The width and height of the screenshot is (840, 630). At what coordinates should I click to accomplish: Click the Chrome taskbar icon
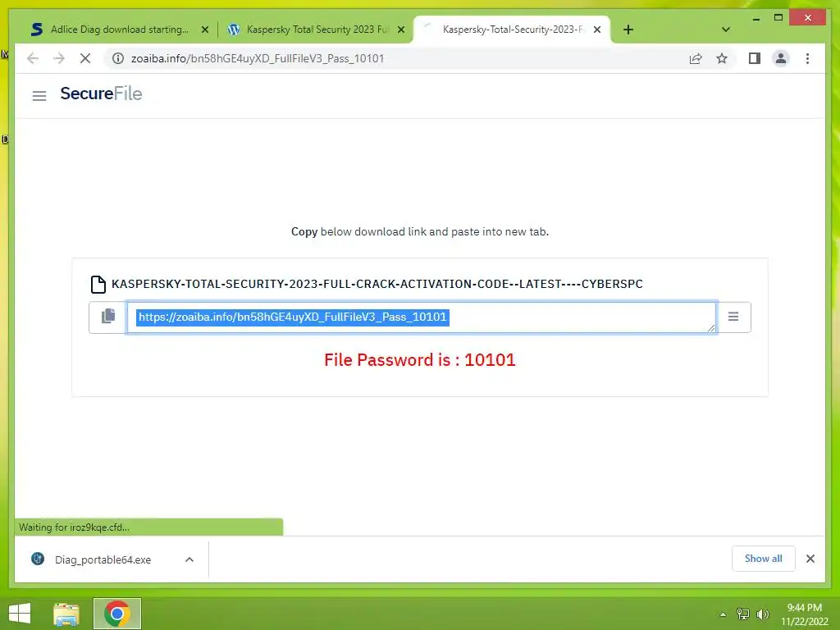pyautogui.click(x=116, y=614)
